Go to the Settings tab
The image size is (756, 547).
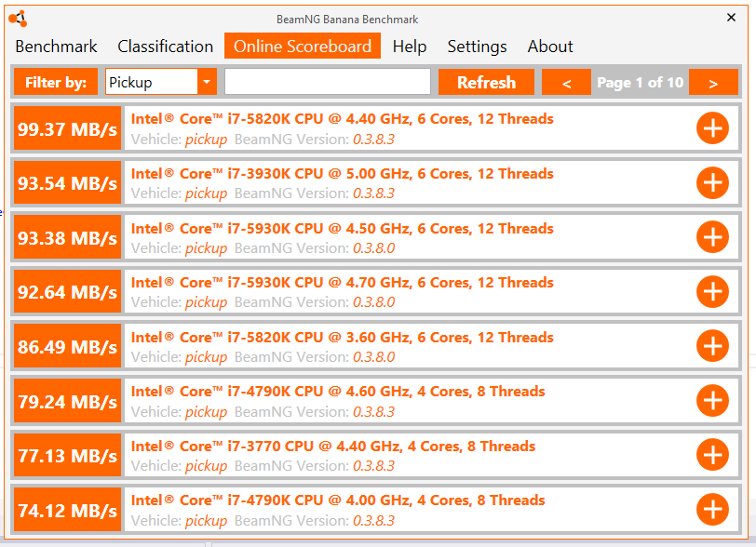(x=477, y=47)
